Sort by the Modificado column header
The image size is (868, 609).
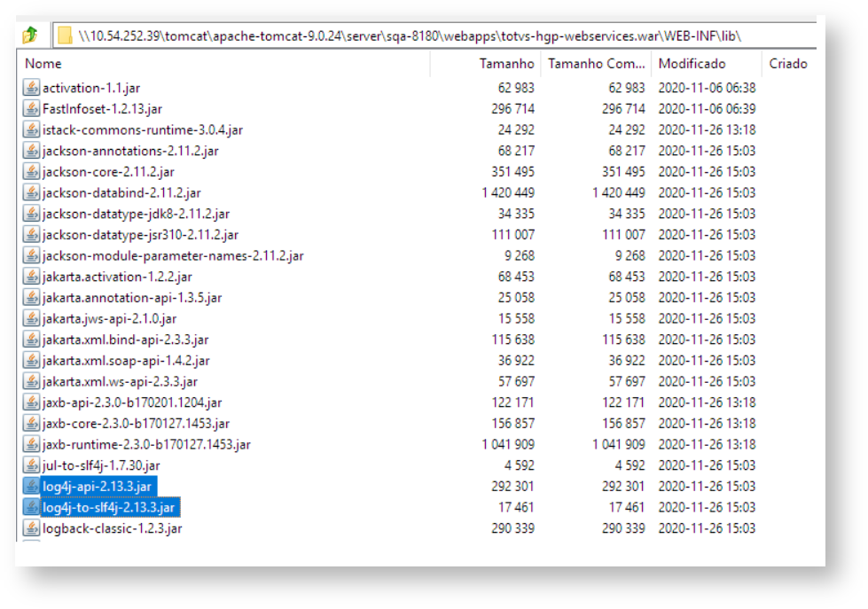(x=692, y=64)
